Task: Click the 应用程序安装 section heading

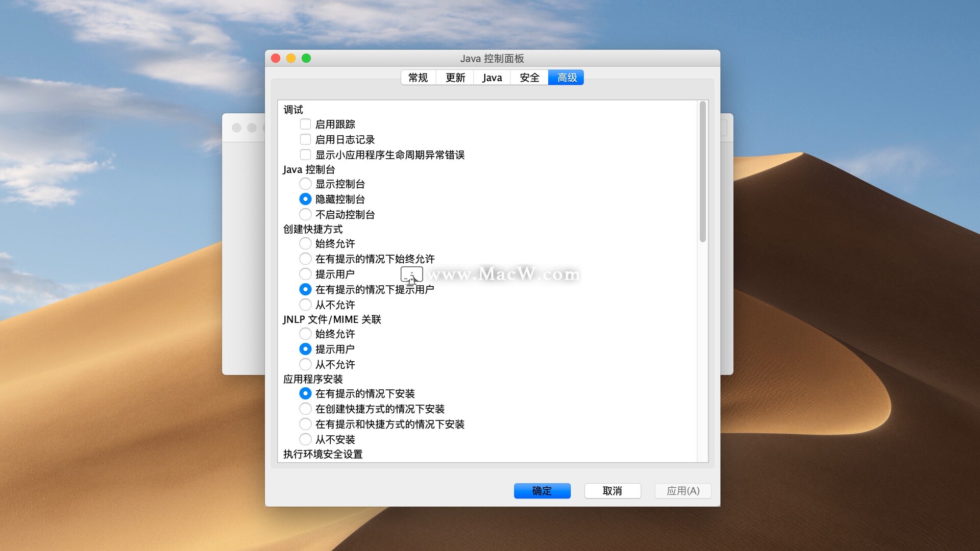Action: coord(313,379)
